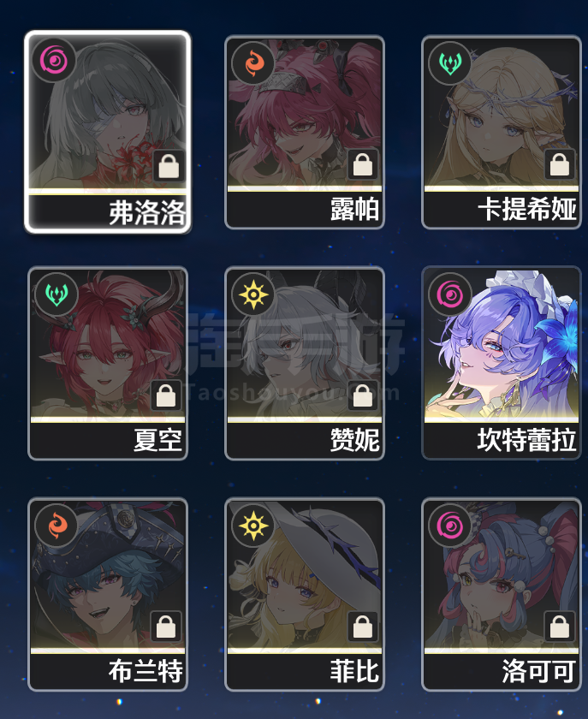Image resolution: width=588 pixels, height=719 pixels.
Task: Choose the 夏空 character name label
Action: (x=157, y=441)
